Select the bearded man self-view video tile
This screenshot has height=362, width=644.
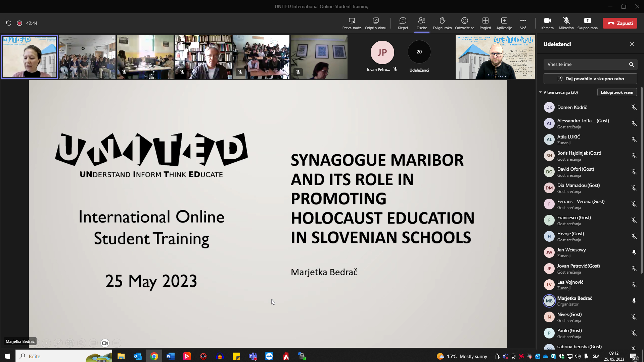(495, 57)
